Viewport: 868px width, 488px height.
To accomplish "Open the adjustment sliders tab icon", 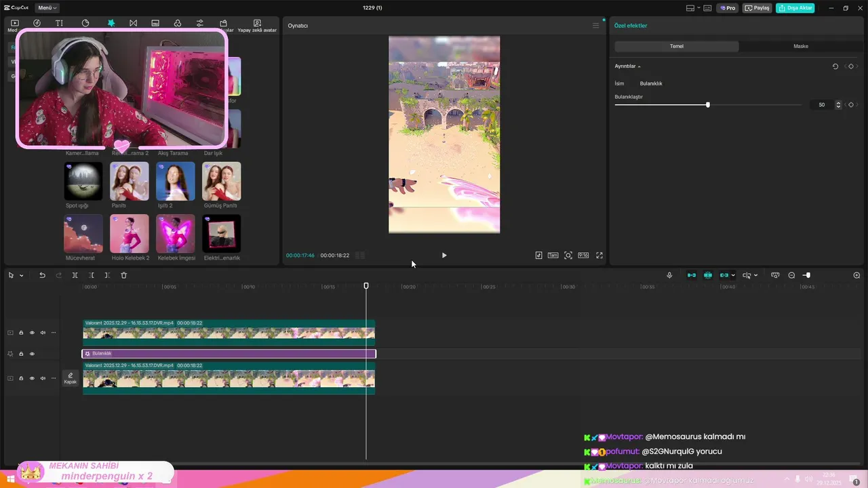I will coord(200,23).
